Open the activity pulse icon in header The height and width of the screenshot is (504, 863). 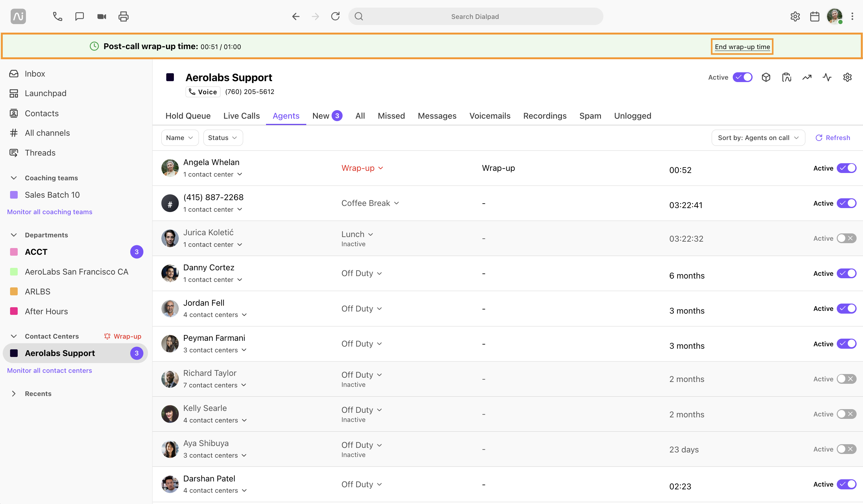point(827,77)
